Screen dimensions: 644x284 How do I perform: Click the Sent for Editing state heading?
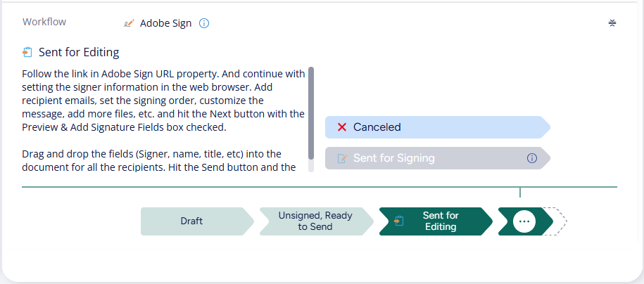79,53
